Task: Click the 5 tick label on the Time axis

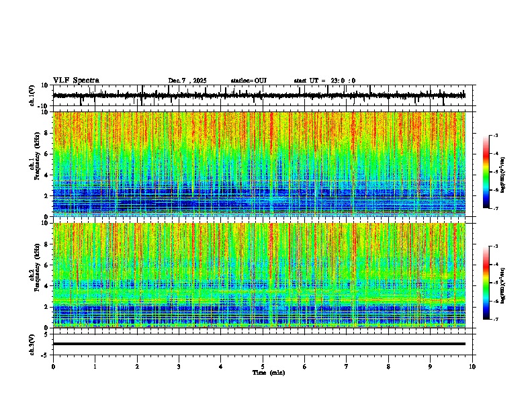Action: (x=263, y=367)
